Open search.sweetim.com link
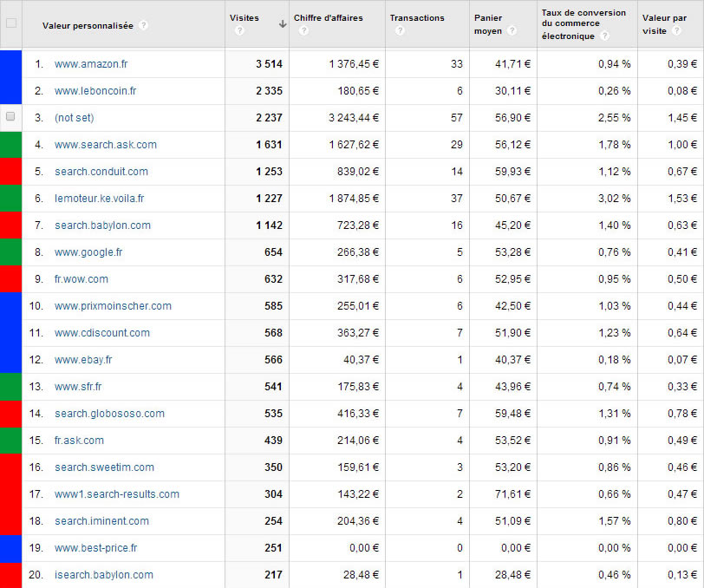The image size is (704, 588). tap(104, 467)
